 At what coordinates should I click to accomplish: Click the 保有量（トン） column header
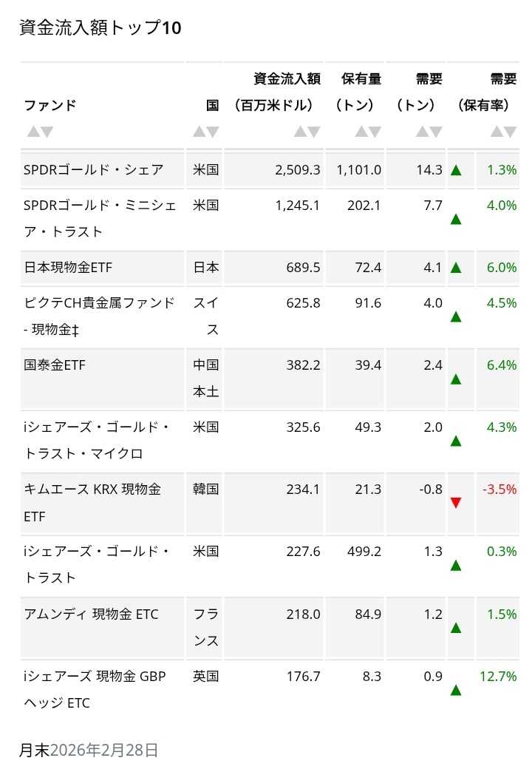(361, 92)
